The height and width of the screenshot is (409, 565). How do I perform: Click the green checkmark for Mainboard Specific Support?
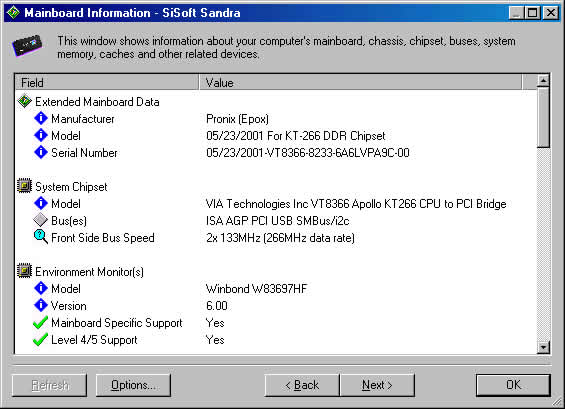[x=40, y=322]
